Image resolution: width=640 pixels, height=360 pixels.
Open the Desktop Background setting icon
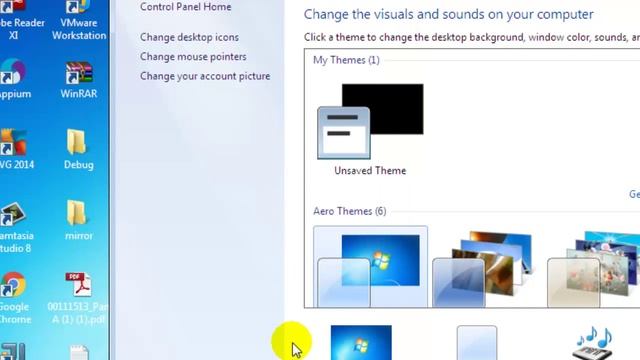pos(361,342)
